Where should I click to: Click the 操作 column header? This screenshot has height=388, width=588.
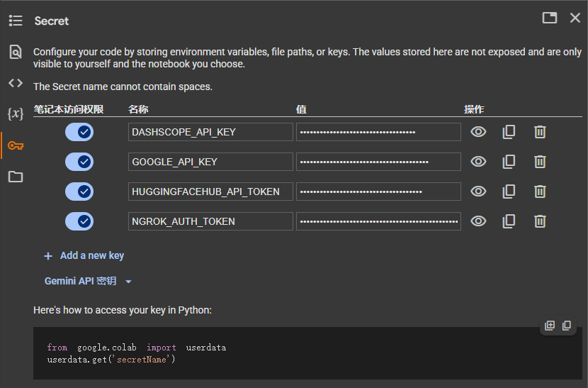click(474, 109)
